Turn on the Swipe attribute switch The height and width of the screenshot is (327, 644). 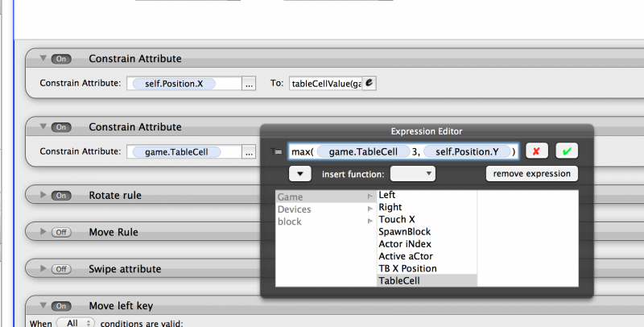(63, 269)
